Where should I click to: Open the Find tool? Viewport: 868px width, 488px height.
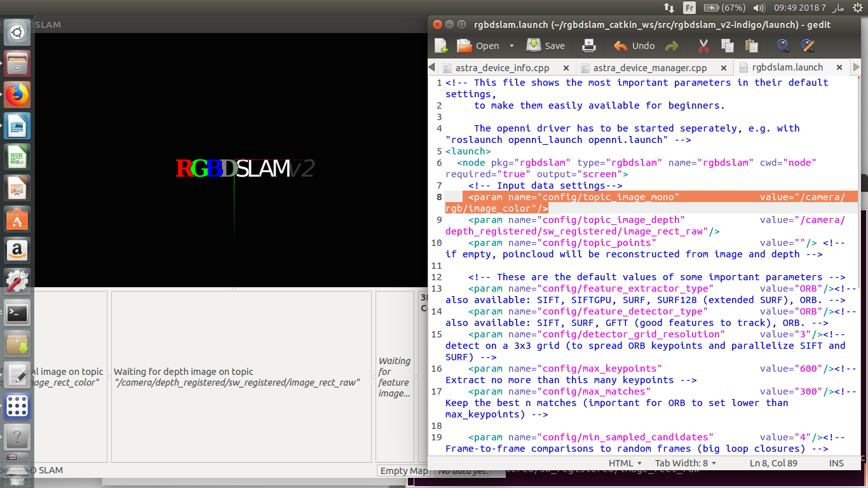783,45
